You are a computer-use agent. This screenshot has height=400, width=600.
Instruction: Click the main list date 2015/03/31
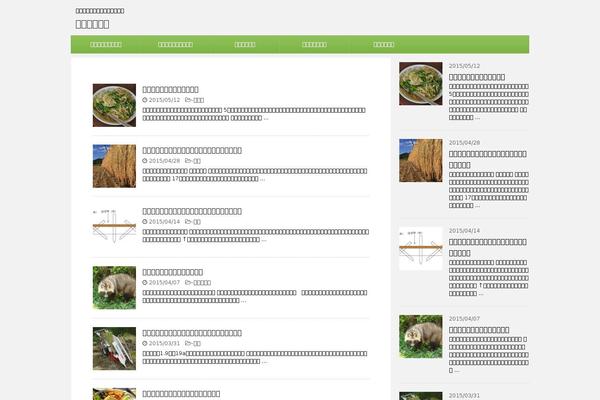pyautogui.click(x=164, y=343)
